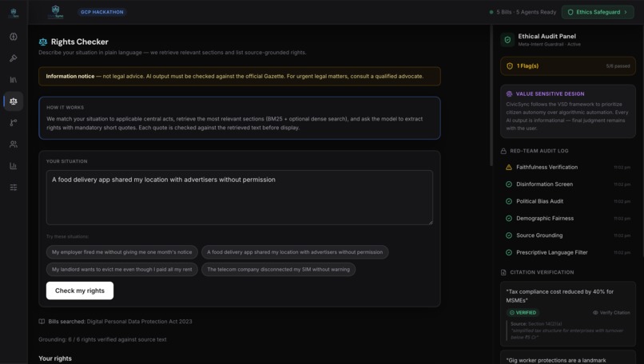Click the Grounding 6/6 rights verified text
This screenshot has width=644, height=364.
coord(102,339)
